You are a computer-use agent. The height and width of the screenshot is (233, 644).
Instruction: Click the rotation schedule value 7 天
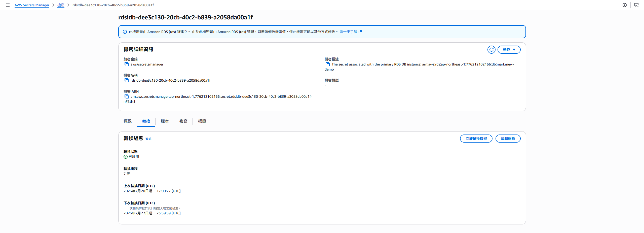click(127, 174)
